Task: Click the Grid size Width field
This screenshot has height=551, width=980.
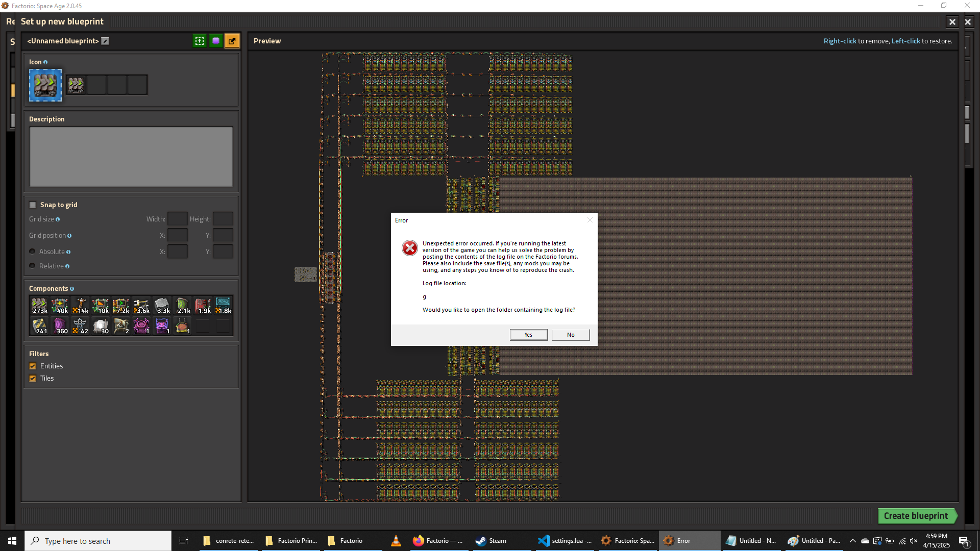Action: click(177, 219)
